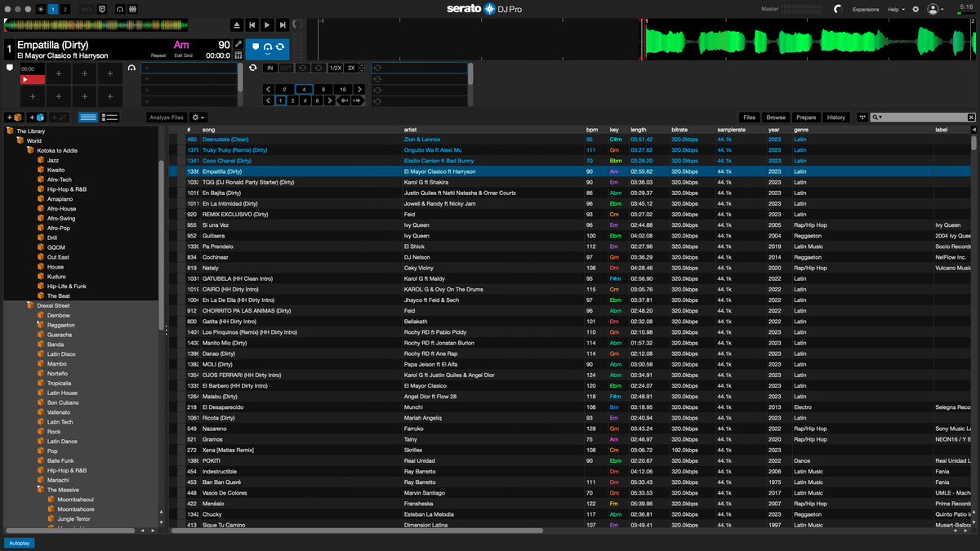
Task: Select the 4 beat auto loop
Action: coord(303,89)
